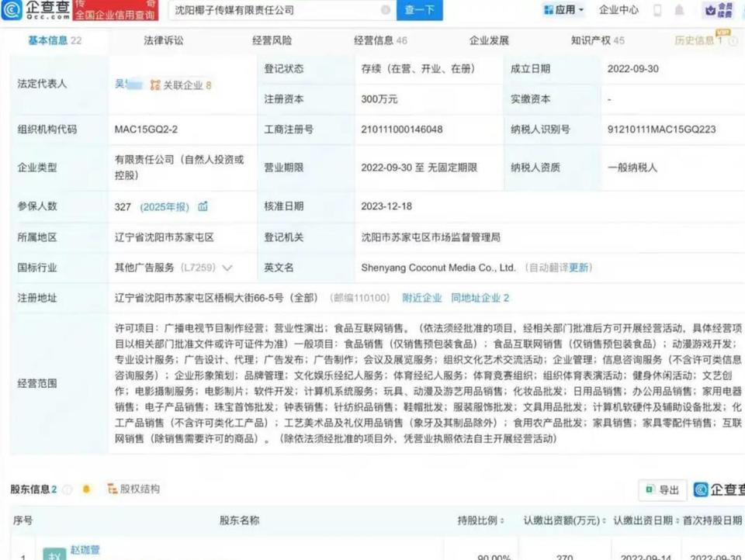Image resolution: width=745 pixels, height=560 pixels.
Task: Click the 应用 apps grid icon
Action: (x=549, y=10)
